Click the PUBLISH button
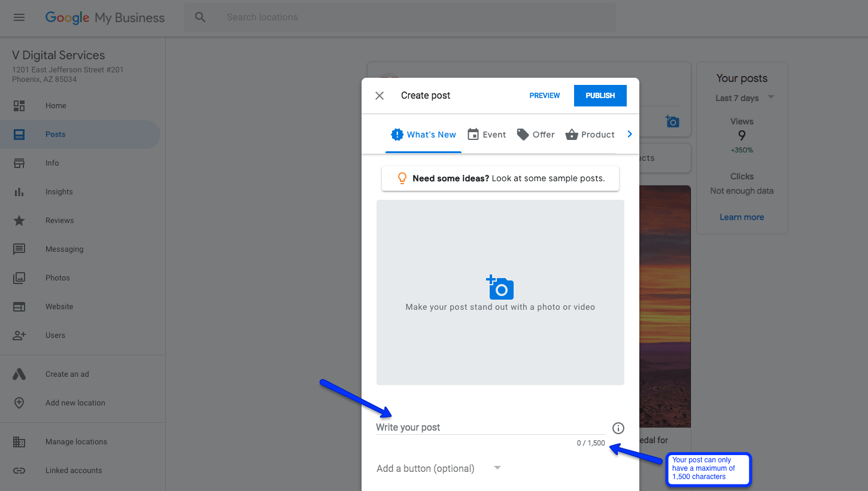868x491 pixels. point(600,96)
